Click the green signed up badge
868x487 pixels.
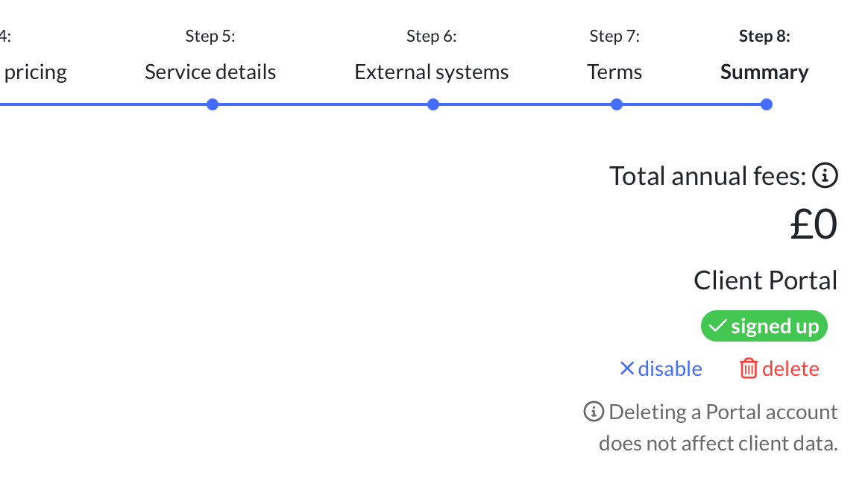pos(764,326)
